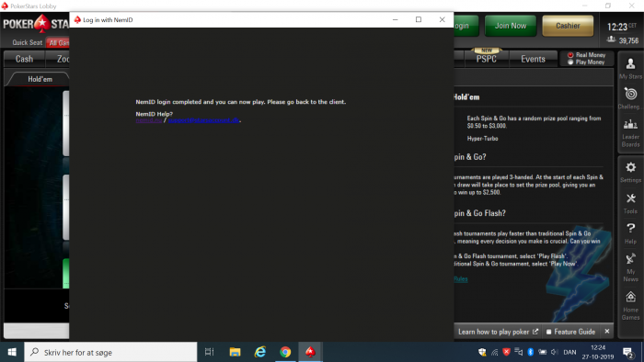This screenshot has height=362, width=644.
Task: Select the Play Money radio option
Action: (587, 62)
